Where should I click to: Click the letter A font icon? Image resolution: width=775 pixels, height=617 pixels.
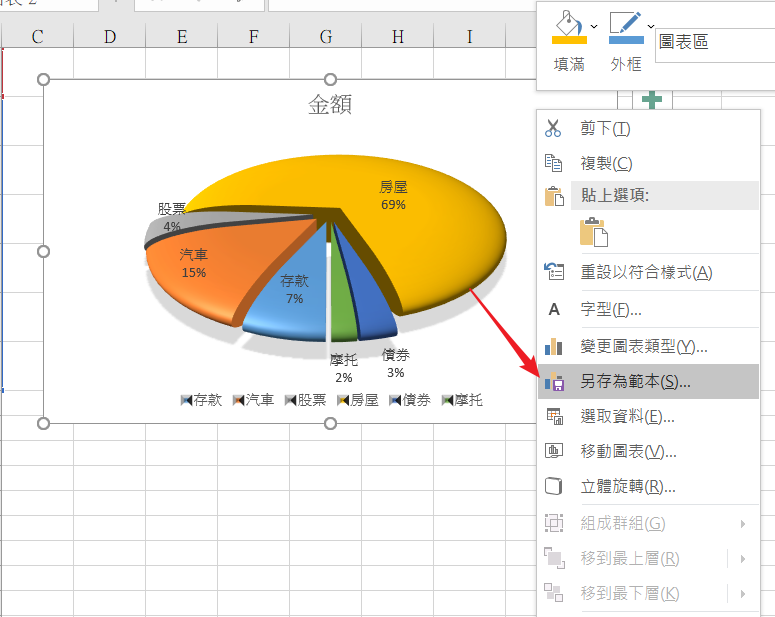554,309
